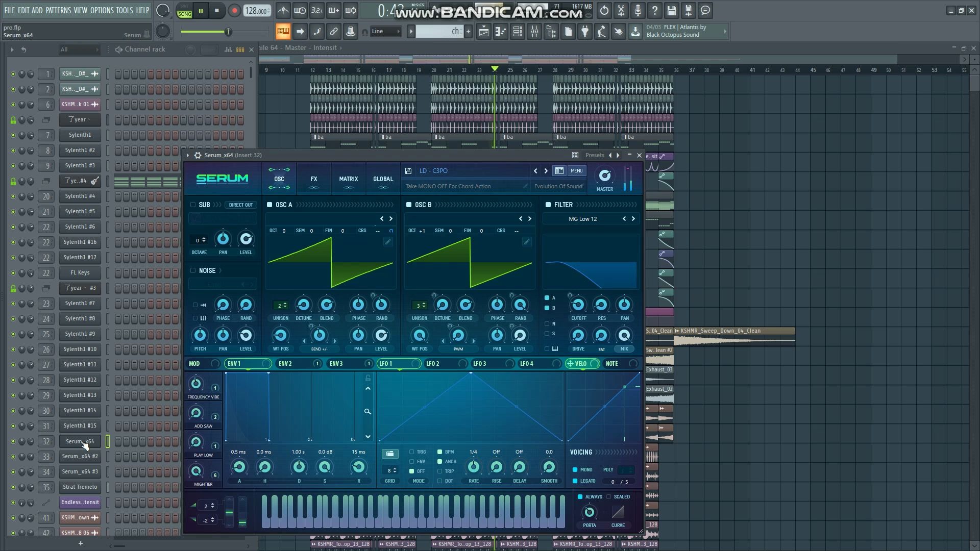Open the Piano roll view icon
This screenshot has height=551, width=980.
[x=501, y=32]
